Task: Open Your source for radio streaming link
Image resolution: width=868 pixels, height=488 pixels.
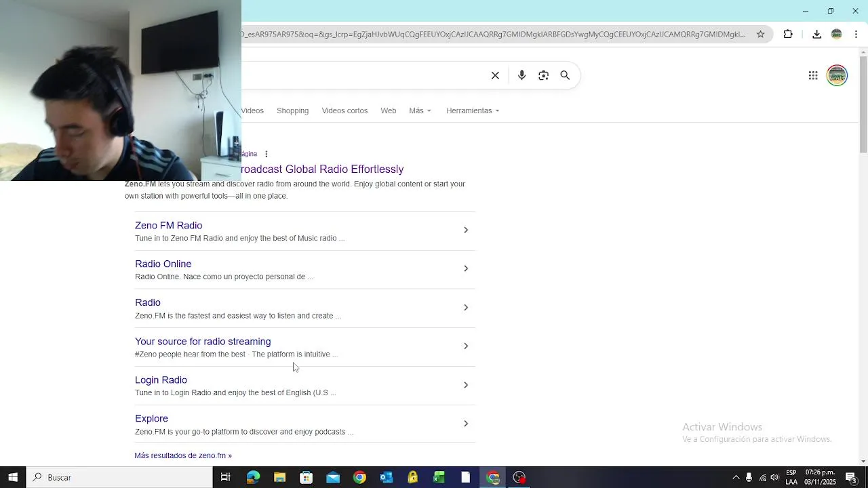Action: [x=203, y=342]
